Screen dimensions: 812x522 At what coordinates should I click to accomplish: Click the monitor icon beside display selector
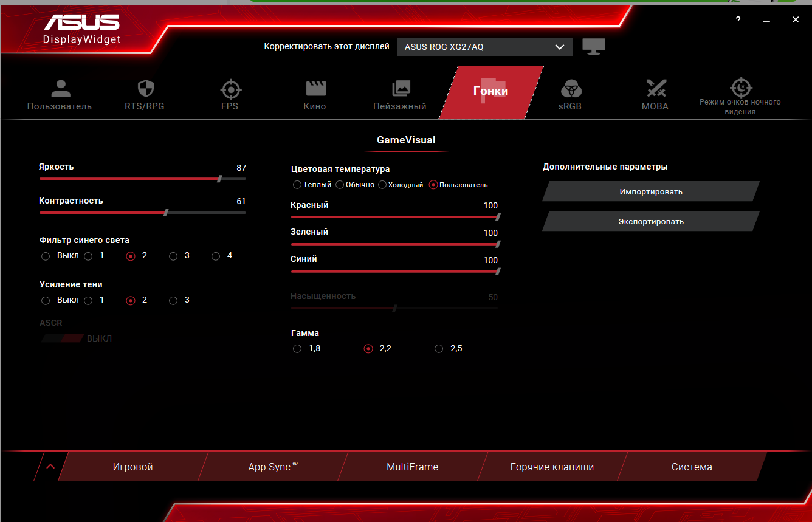click(x=593, y=47)
